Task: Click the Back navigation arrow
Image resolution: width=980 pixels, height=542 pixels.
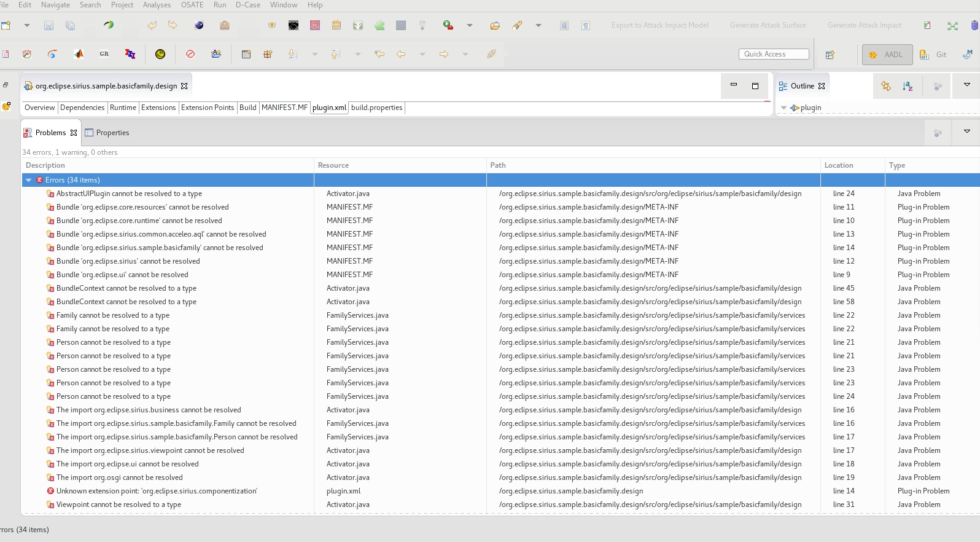Action: [x=401, y=54]
